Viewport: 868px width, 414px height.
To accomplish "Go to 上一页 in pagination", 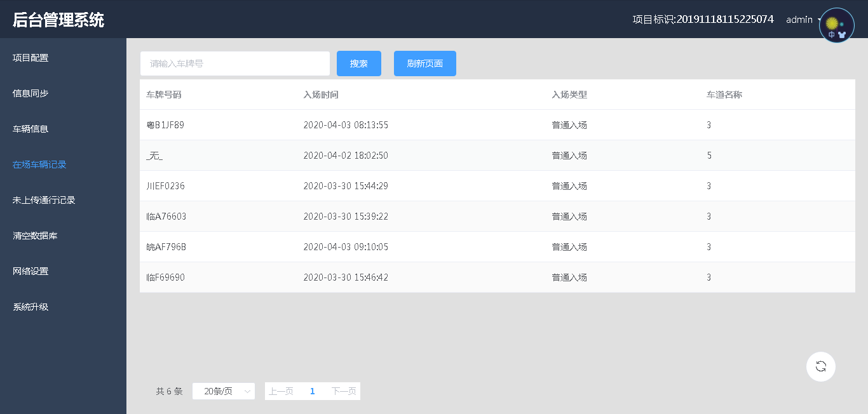I will [x=281, y=391].
